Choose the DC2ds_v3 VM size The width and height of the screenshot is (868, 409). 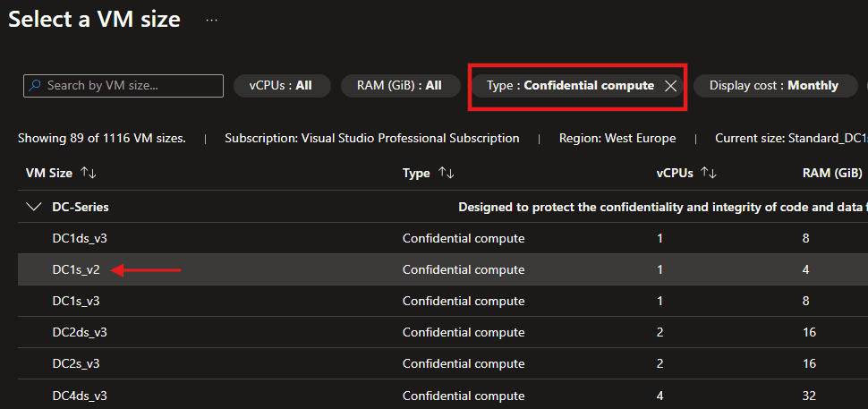pos(80,332)
